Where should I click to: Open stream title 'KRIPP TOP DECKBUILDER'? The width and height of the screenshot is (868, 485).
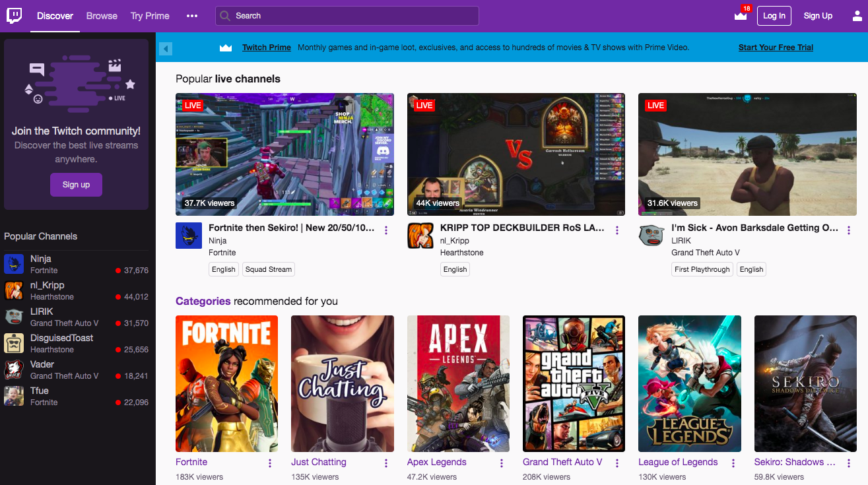522,228
